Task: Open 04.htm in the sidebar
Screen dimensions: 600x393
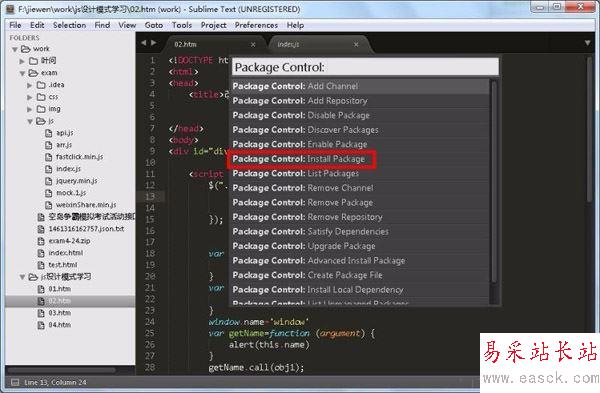Action: (x=59, y=325)
